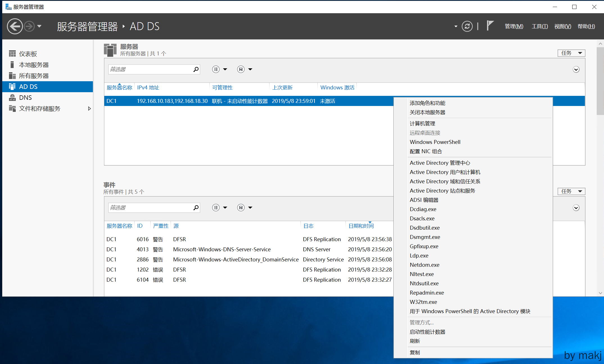Click the events 筛选器 filter input field
The image size is (604, 364).
150,207
